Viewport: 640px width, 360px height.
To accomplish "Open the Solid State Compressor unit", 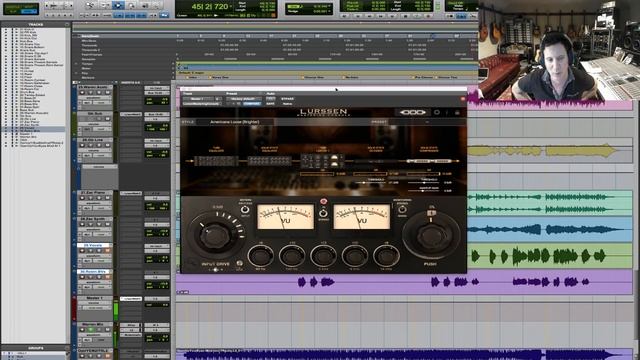I will (429, 161).
